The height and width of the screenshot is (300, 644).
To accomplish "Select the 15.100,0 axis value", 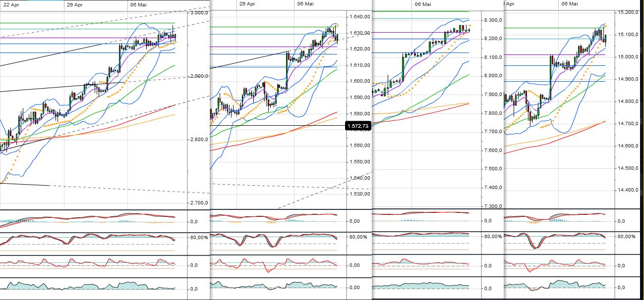I will click(628, 35).
